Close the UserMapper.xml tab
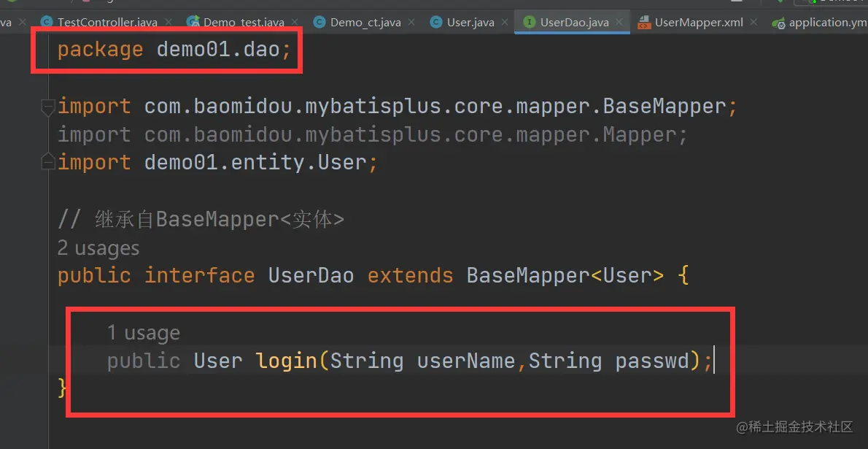868x449 pixels. pos(753,23)
